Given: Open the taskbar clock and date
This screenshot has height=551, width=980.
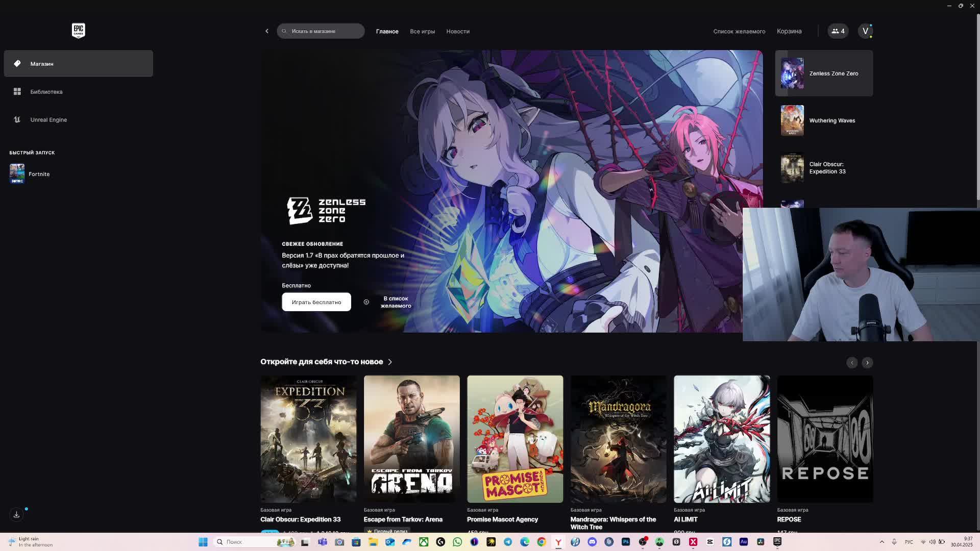Looking at the screenshot, I should tap(962, 542).
